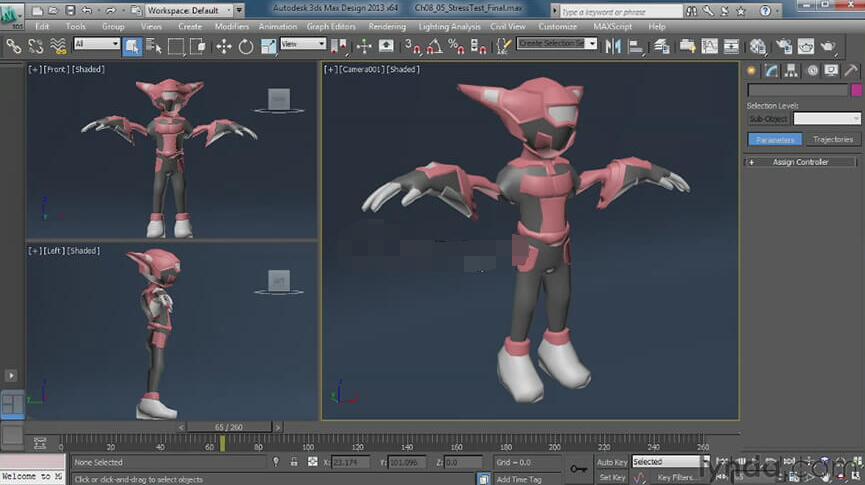Open the Graph Editors menu
The width and height of the screenshot is (865, 485).
click(x=331, y=26)
